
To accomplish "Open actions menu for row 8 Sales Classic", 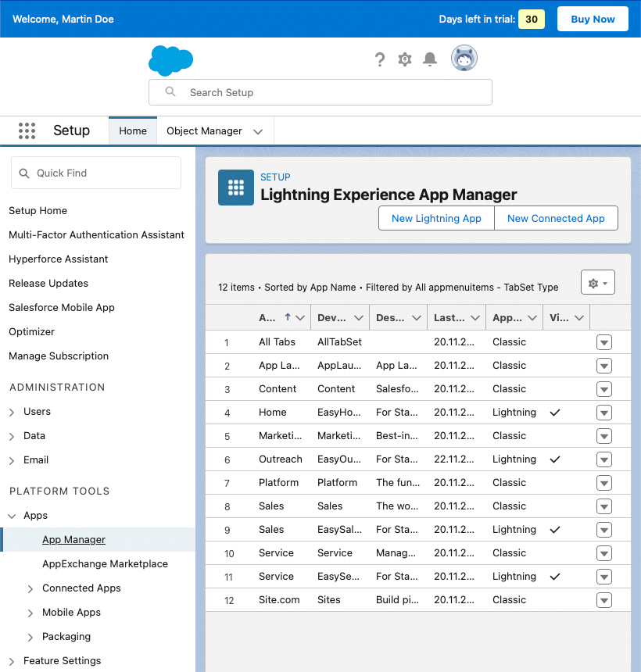I will pyautogui.click(x=603, y=506).
